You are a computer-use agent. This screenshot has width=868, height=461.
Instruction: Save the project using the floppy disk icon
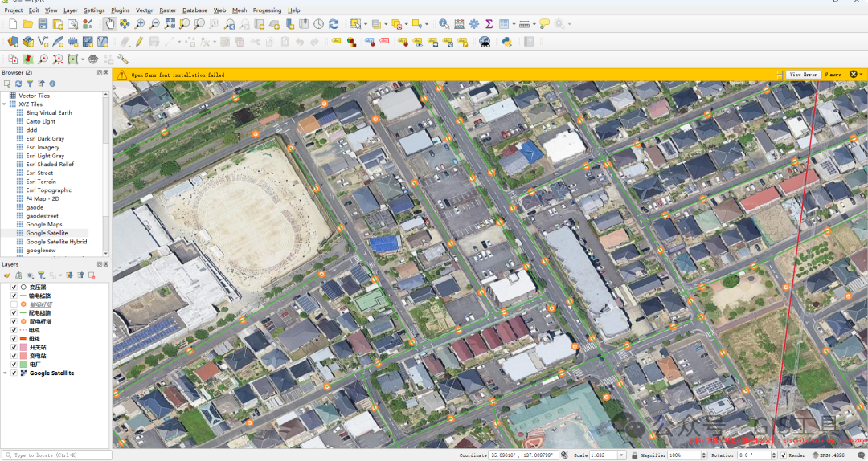tap(43, 24)
